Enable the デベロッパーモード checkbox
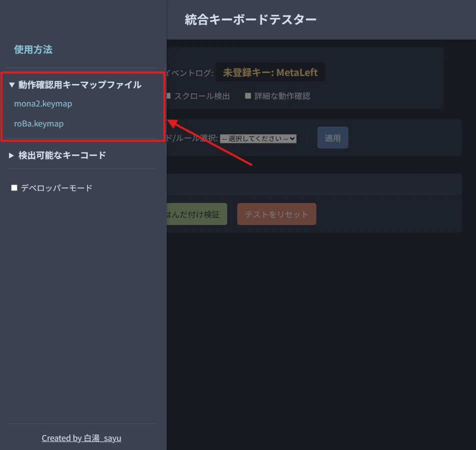Image resolution: width=476 pixels, height=450 pixels. 14,187
